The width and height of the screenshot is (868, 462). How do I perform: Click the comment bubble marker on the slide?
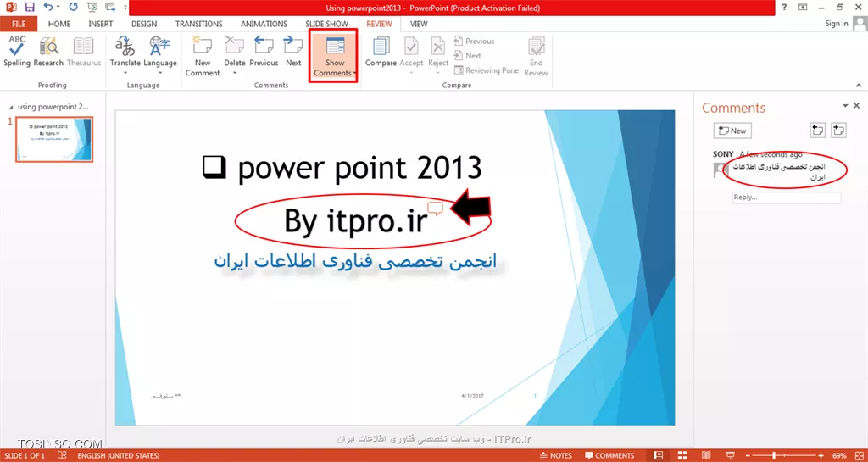[436, 209]
